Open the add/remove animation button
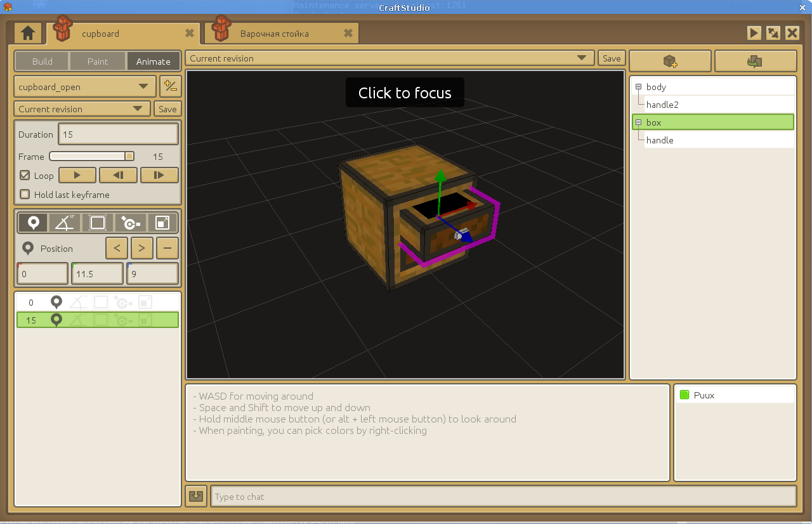 [x=169, y=86]
